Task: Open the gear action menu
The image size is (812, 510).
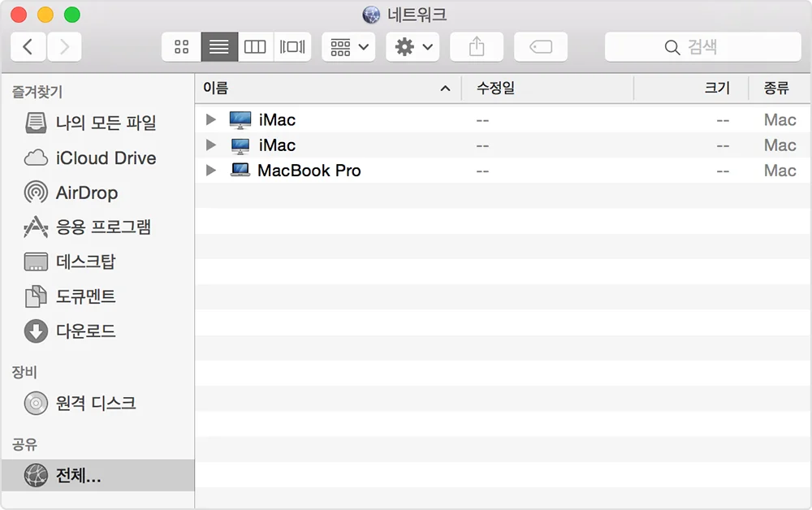Action: 412,47
